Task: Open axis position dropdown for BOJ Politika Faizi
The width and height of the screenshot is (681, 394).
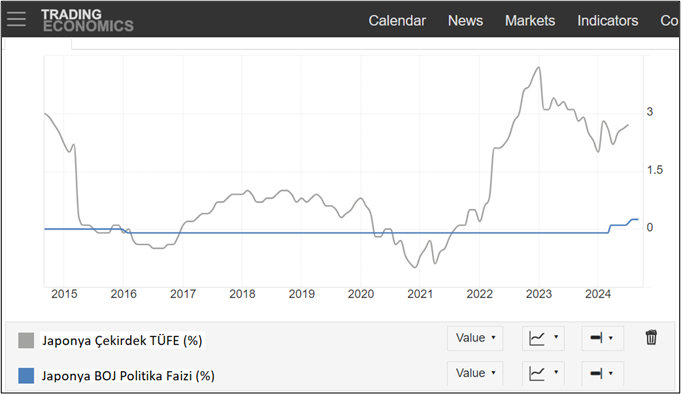Action: point(602,373)
